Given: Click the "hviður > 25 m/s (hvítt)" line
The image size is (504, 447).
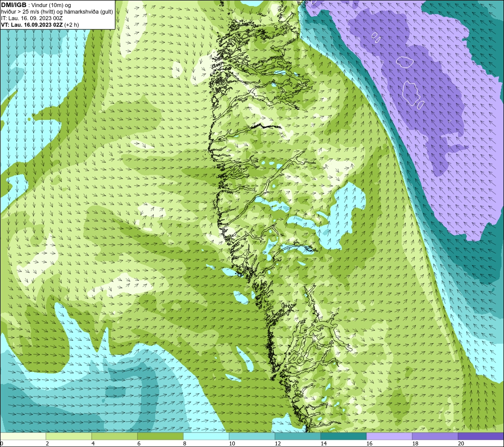Looking at the screenshot, I should pos(28,12).
